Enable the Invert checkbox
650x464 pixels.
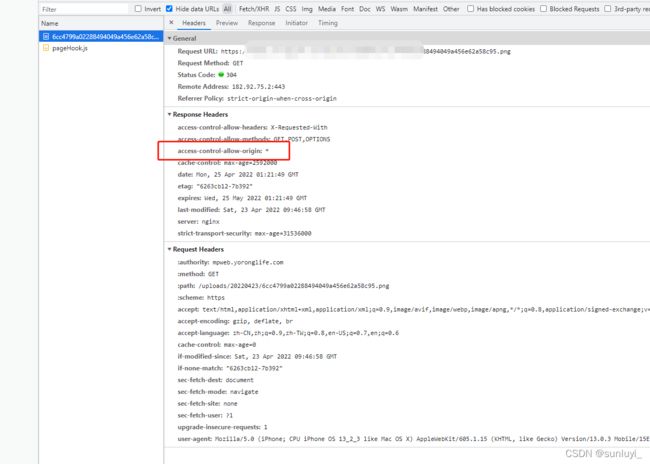click(138, 9)
